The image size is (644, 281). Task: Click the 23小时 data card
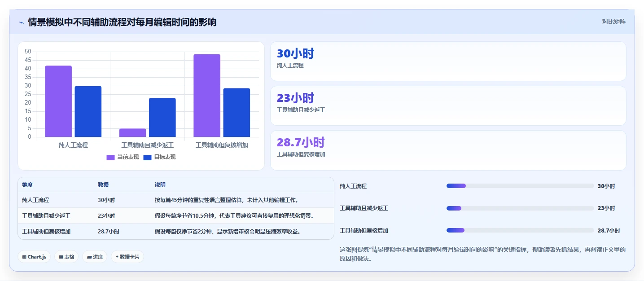click(x=448, y=105)
